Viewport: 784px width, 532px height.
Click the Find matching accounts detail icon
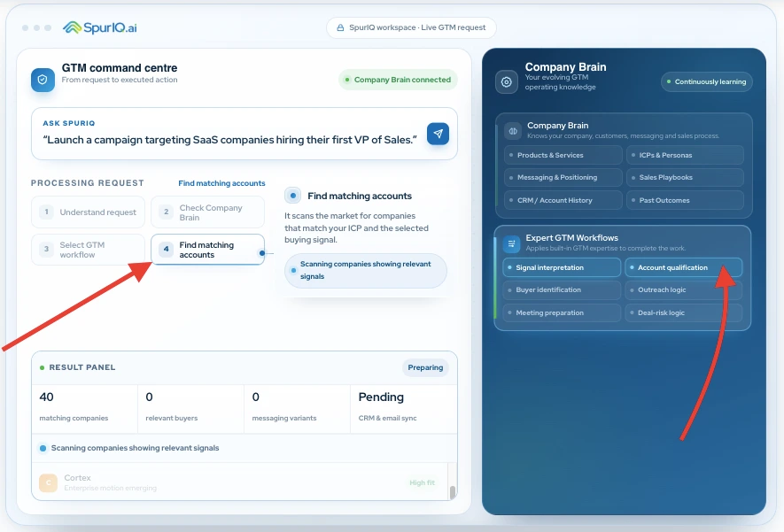293,196
